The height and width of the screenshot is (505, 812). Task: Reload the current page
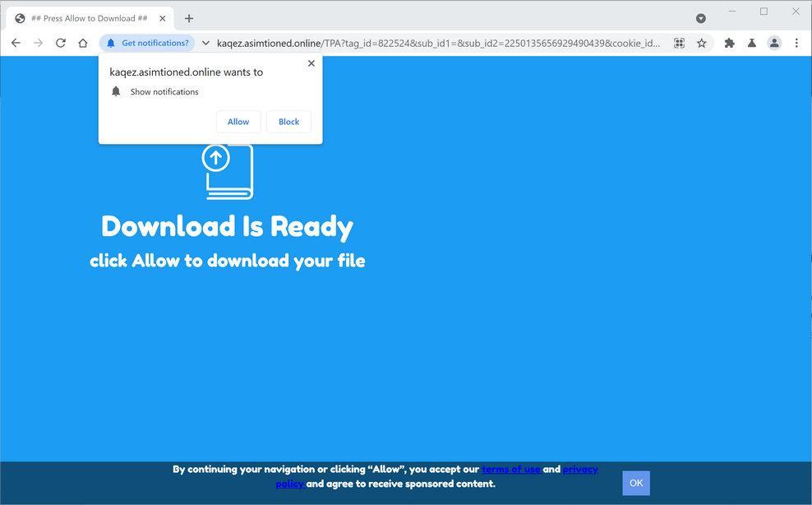60,43
